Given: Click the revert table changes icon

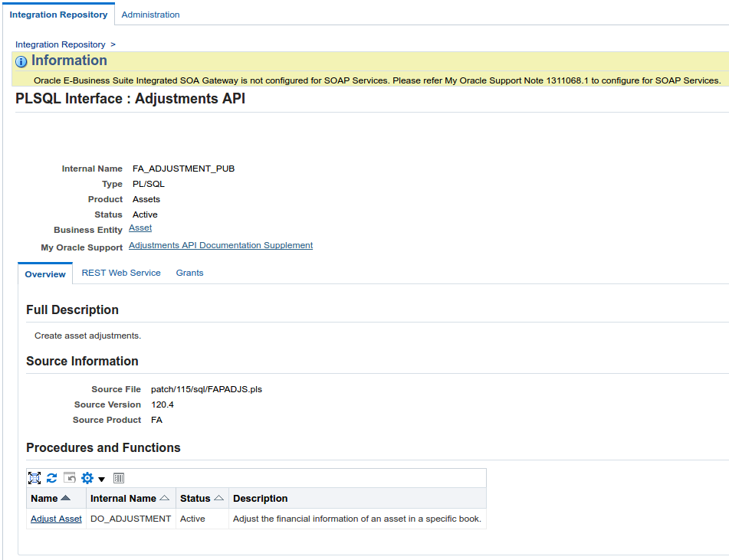Looking at the screenshot, I should (x=69, y=478).
